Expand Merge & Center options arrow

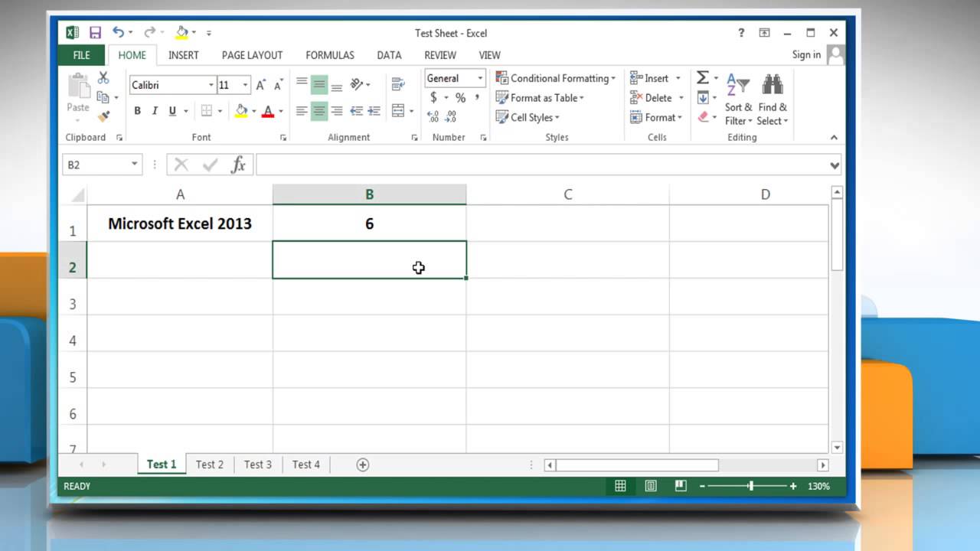[x=412, y=111]
